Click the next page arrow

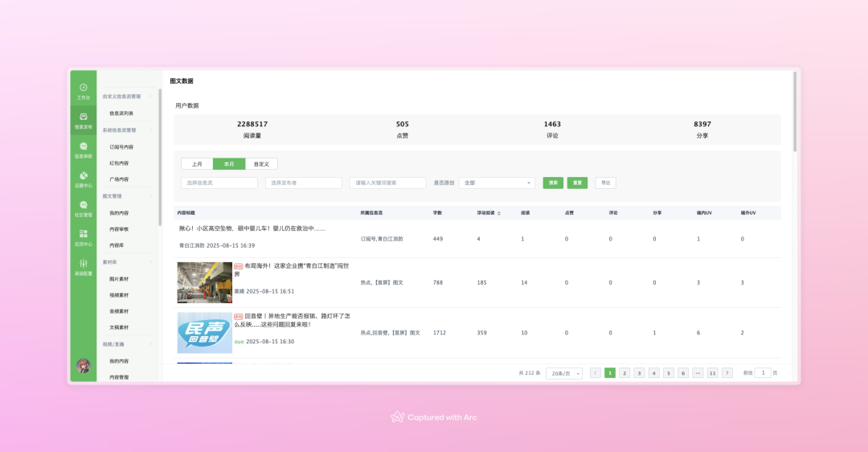[x=727, y=373]
